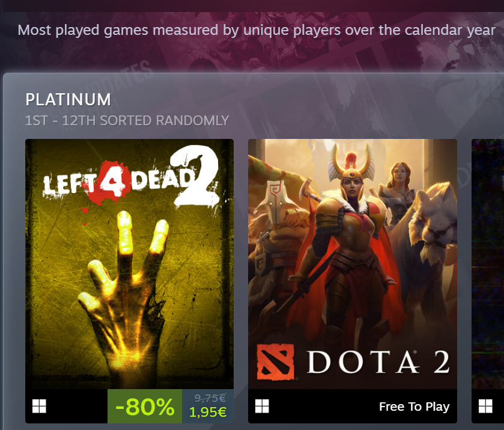Click the 1ST - 12TH SORTED RANDOMLY subtitle
This screenshot has height=430, width=504.
click(127, 121)
